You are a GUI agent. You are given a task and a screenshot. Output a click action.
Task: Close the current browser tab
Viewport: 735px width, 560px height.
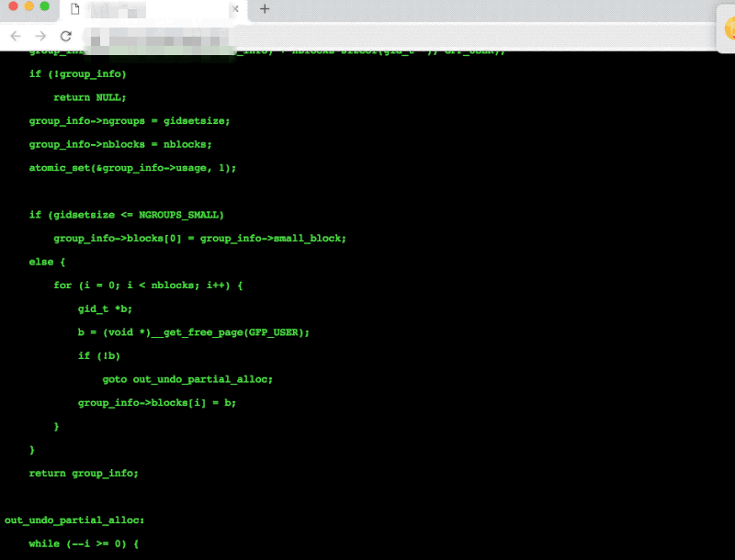[235, 9]
